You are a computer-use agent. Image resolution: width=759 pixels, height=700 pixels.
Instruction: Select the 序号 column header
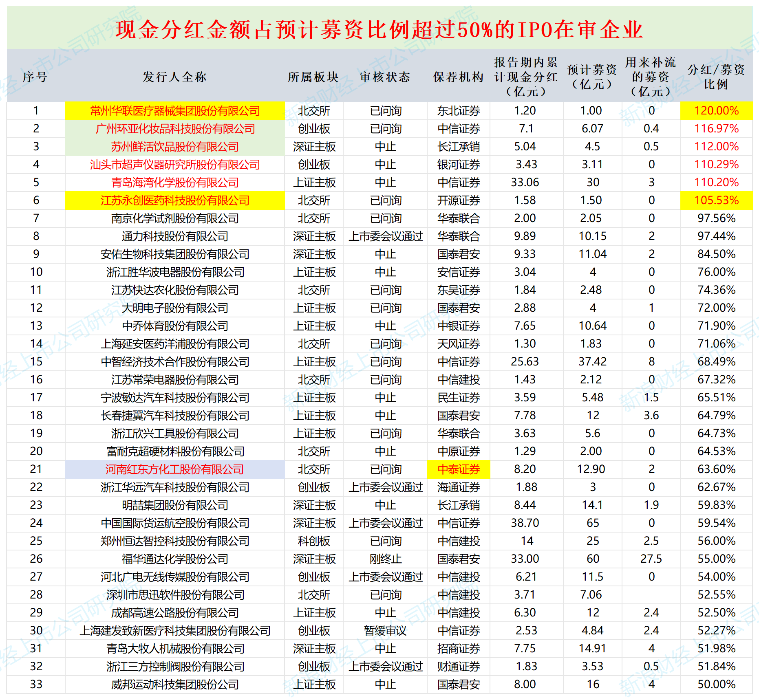(35, 77)
